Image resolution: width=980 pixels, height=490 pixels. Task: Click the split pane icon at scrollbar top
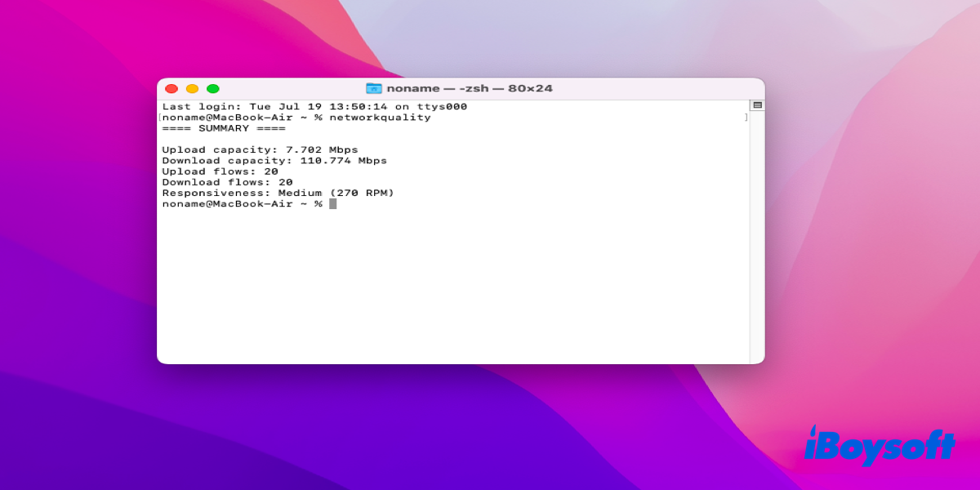click(757, 105)
